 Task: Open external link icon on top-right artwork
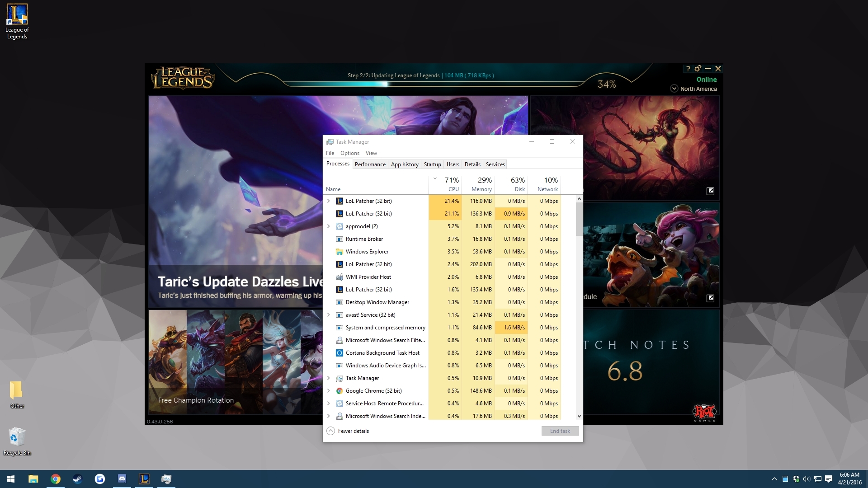(711, 191)
